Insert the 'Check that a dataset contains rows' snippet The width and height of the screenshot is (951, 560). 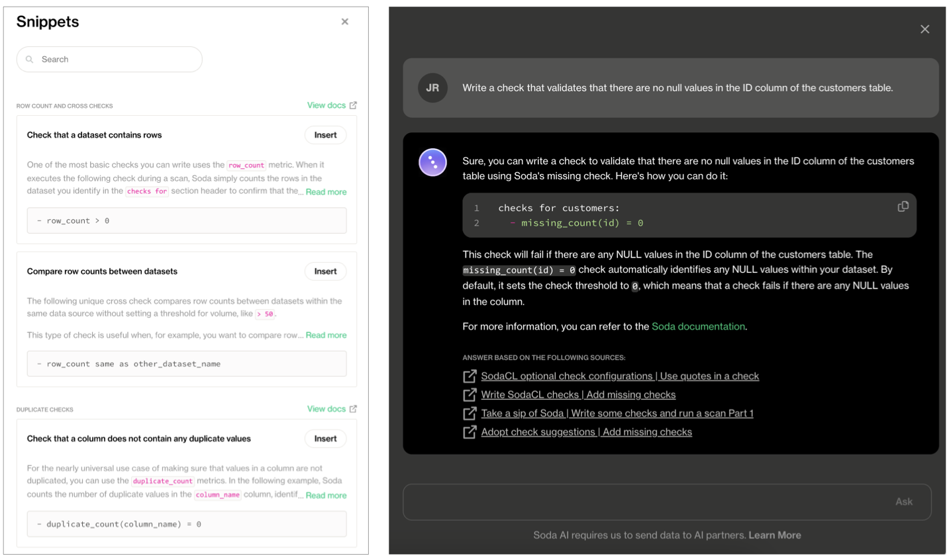coord(325,135)
